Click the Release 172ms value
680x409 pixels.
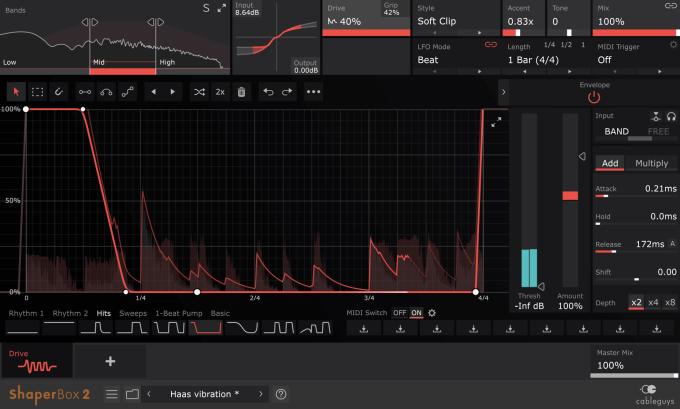[x=650, y=244]
